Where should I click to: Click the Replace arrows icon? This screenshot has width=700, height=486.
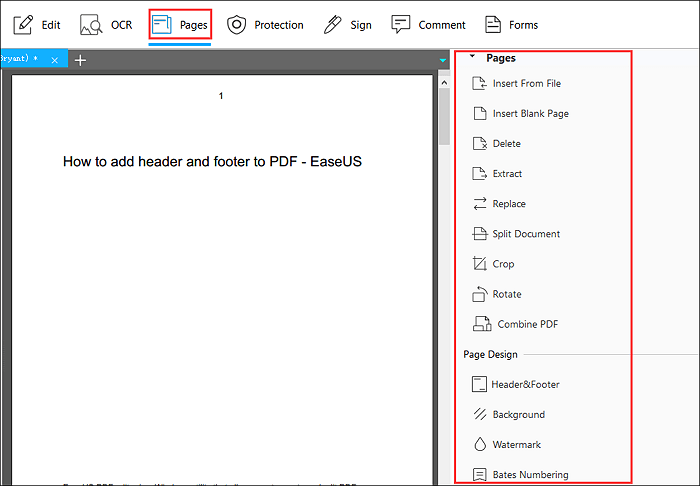480,204
